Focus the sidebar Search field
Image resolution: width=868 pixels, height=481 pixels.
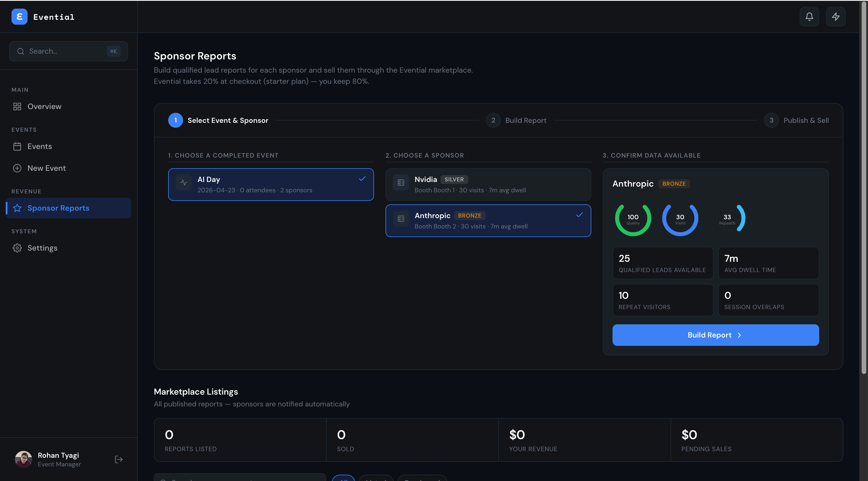point(68,51)
